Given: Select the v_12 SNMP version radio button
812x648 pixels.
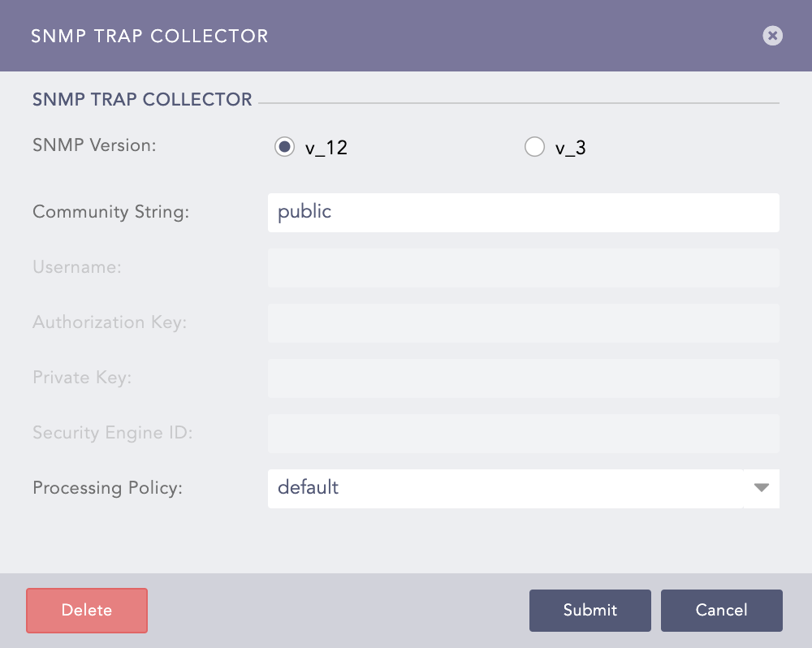Looking at the screenshot, I should click(x=284, y=146).
